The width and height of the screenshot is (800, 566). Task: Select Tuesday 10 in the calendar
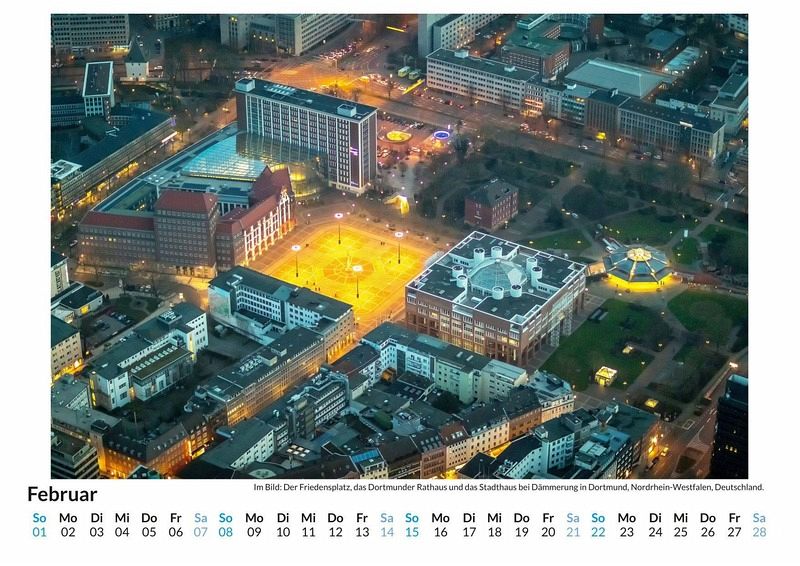coord(283,525)
